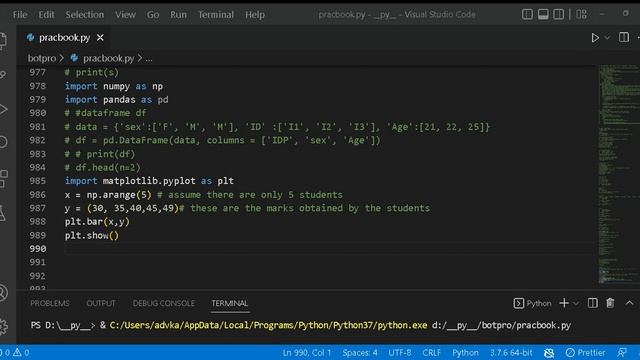Image resolution: width=640 pixels, height=360 pixels.
Task: Open the Testing flask view
Action: [2, 213]
